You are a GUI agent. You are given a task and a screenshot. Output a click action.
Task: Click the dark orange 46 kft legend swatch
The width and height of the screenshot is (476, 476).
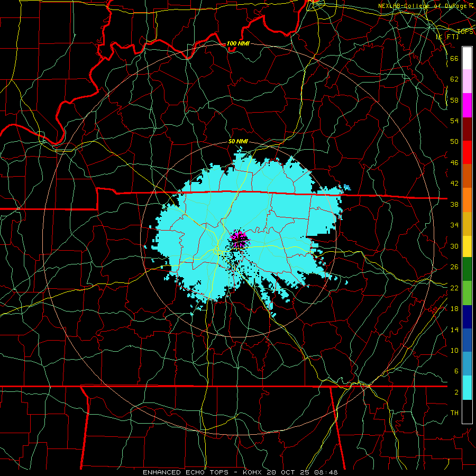tap(467, 176)
